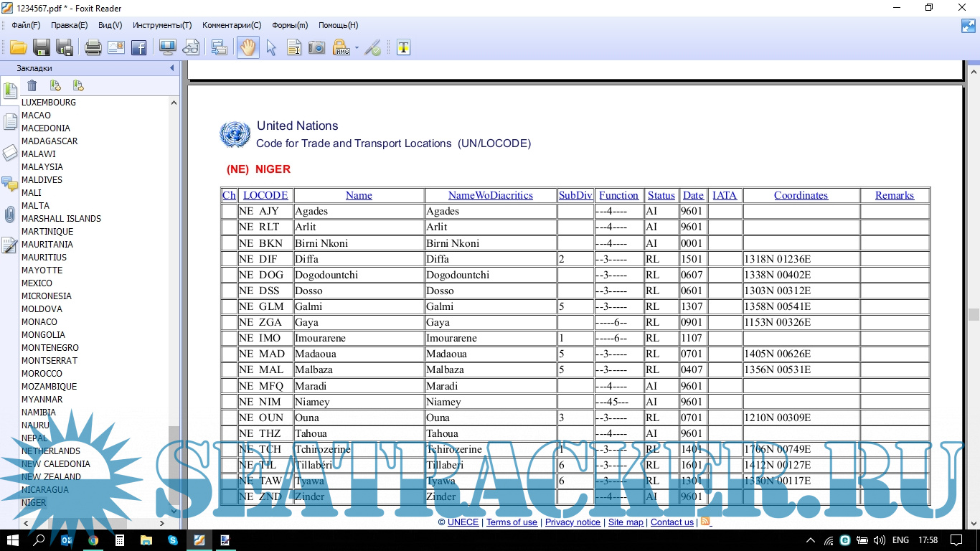This screenshot has height=551, width=980.
Task: Click the Open file folder icon
Action: point(18,48)
